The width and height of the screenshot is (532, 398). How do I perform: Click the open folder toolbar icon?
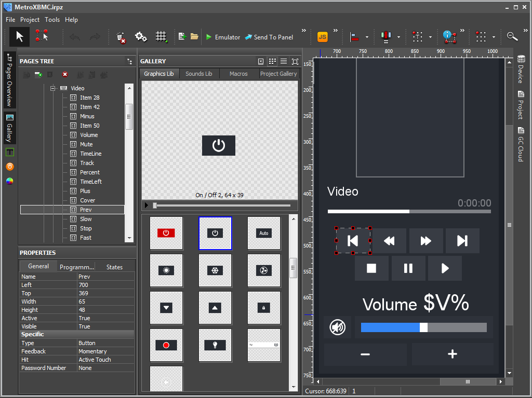point(194,37)
